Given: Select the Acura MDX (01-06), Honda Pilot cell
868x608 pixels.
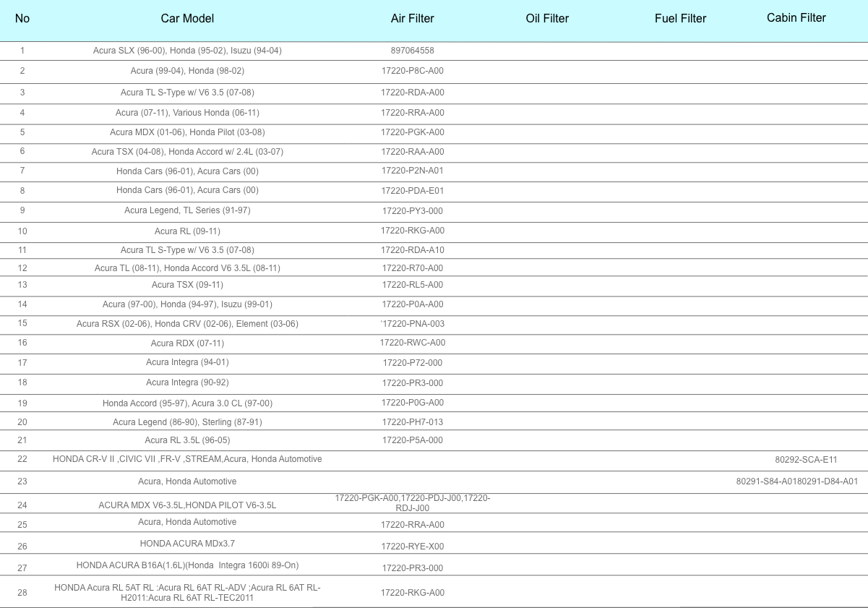Looking at the screenshot, I should tap(187, 132).
